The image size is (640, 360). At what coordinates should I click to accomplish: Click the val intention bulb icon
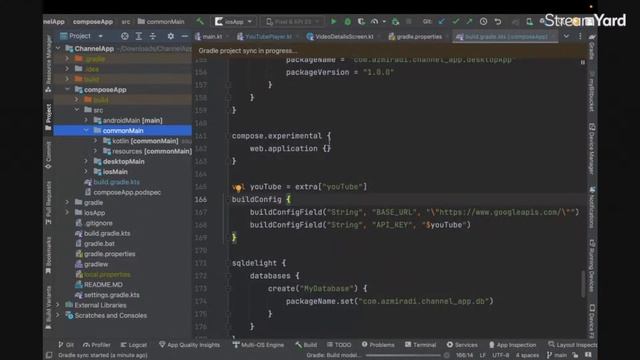click(x=238, y=188)
